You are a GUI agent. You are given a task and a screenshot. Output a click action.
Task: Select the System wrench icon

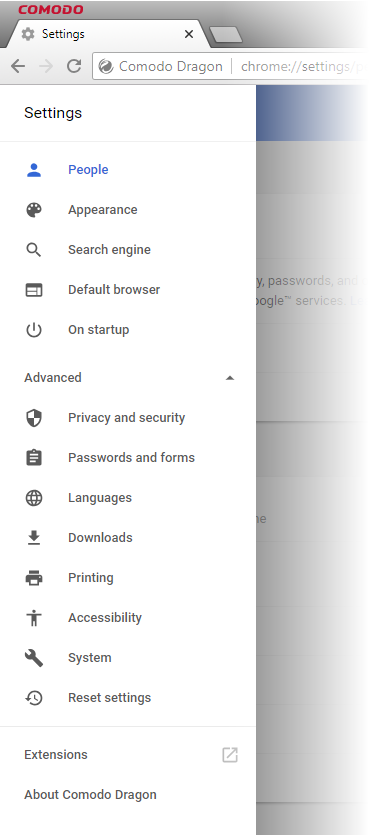(x=34, y=658)
